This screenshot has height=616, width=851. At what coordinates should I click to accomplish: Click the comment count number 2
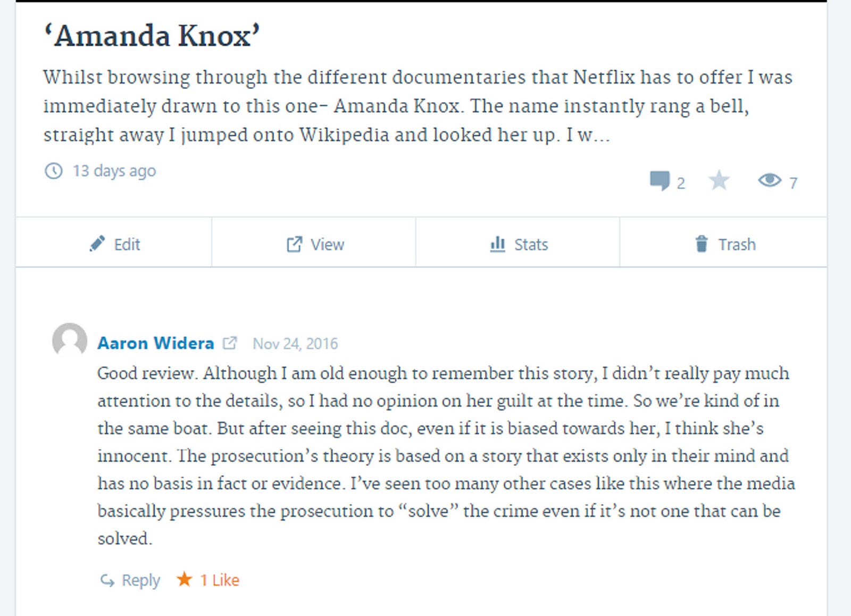point(681,183)
